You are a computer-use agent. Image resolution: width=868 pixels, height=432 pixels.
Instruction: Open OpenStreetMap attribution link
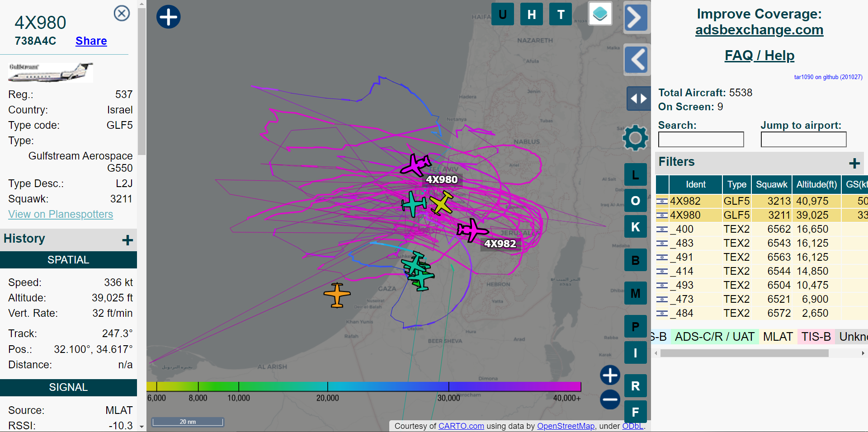coord(566,426)
